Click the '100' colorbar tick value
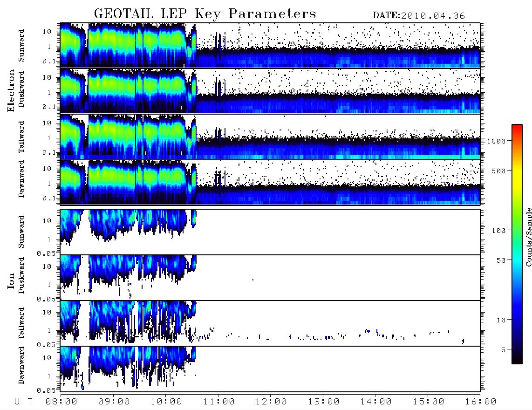Screen dimensions: 532x410 [498, 231]
